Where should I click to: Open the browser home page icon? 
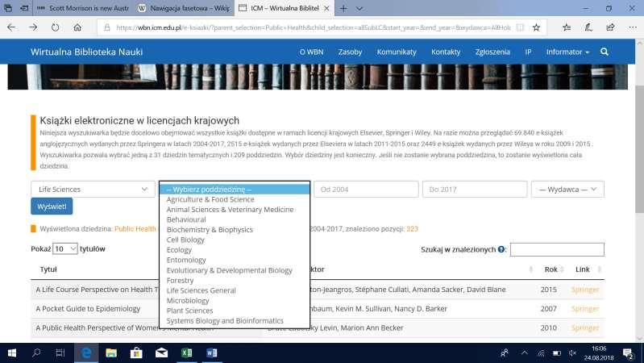[x=77, y=27]
